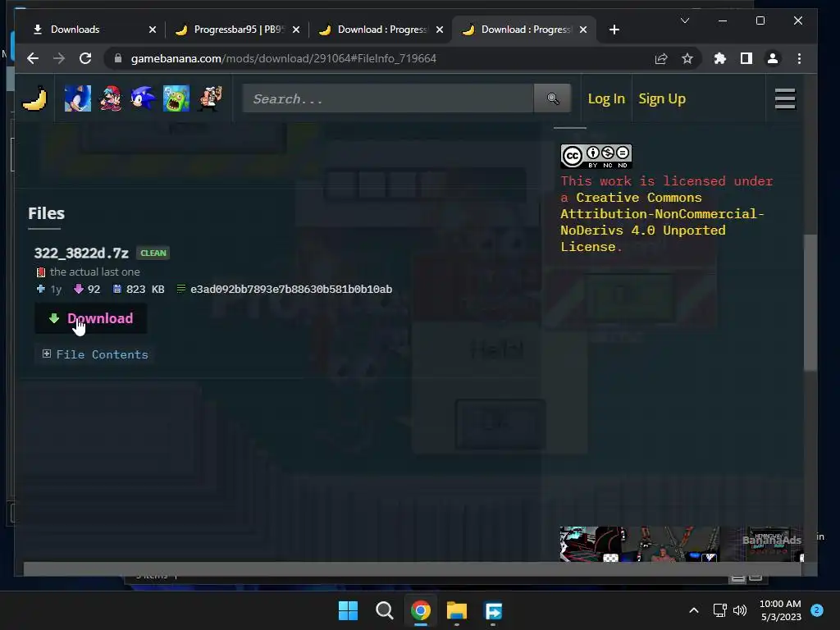Viewport: 840px width, 630px height.
Task: Click the Chrome taskbar icon
Action: pyautogui.click(x=421, y=610)
